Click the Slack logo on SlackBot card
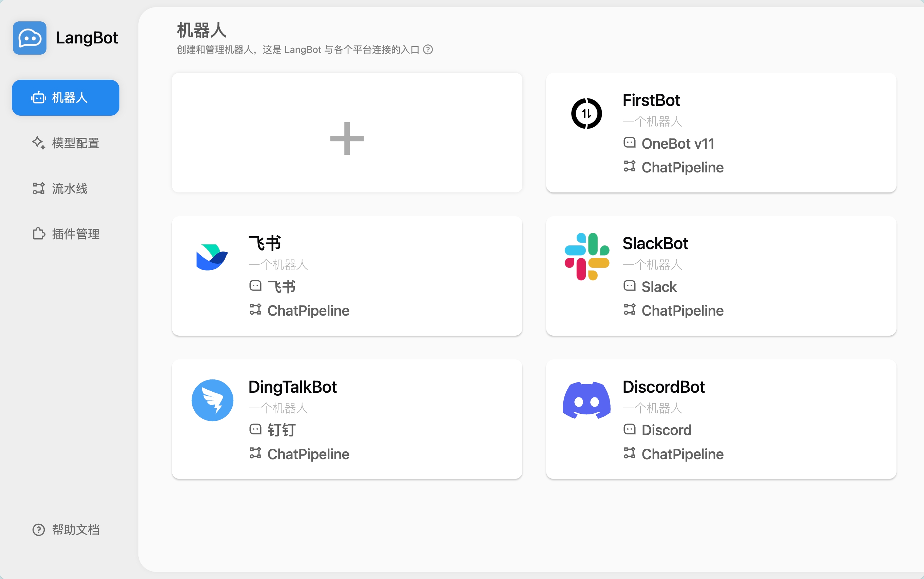This screenshot has width=924, height=579. coord(586,256)
